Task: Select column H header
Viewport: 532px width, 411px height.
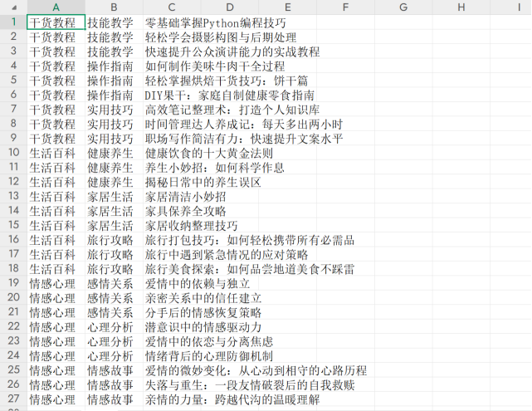Action: coord(461,7)
